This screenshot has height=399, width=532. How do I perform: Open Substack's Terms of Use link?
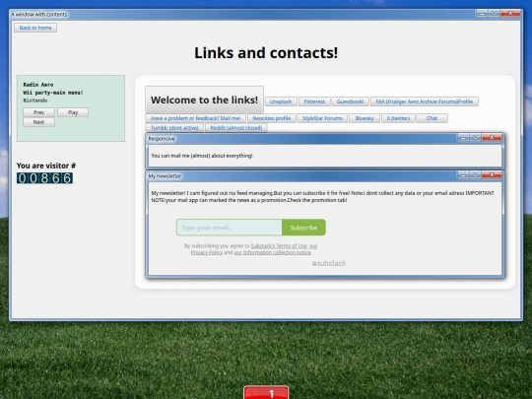click(279, 245)
